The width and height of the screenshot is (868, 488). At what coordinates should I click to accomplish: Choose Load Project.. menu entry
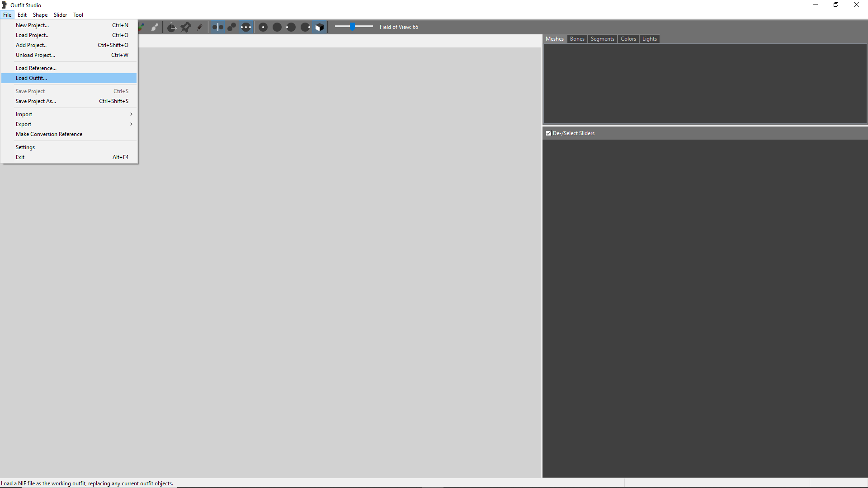69,35
